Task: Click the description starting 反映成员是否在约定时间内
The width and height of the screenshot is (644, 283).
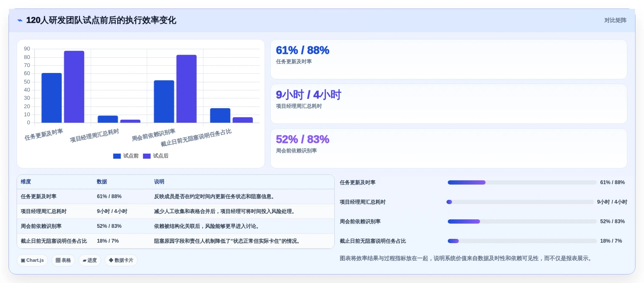Action: click(215, 196)
